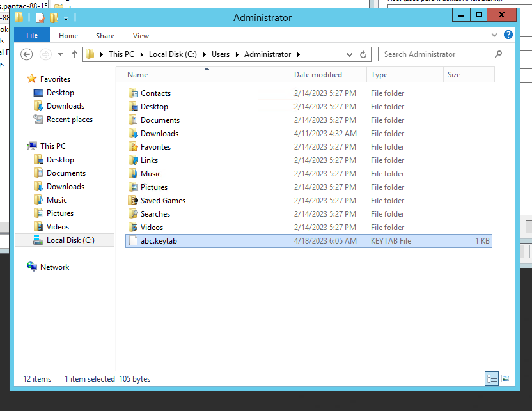Select the Pictures folder icon in file list
Image resolution: width=532 pixels, height=411 pixels.
pos(134,187)
